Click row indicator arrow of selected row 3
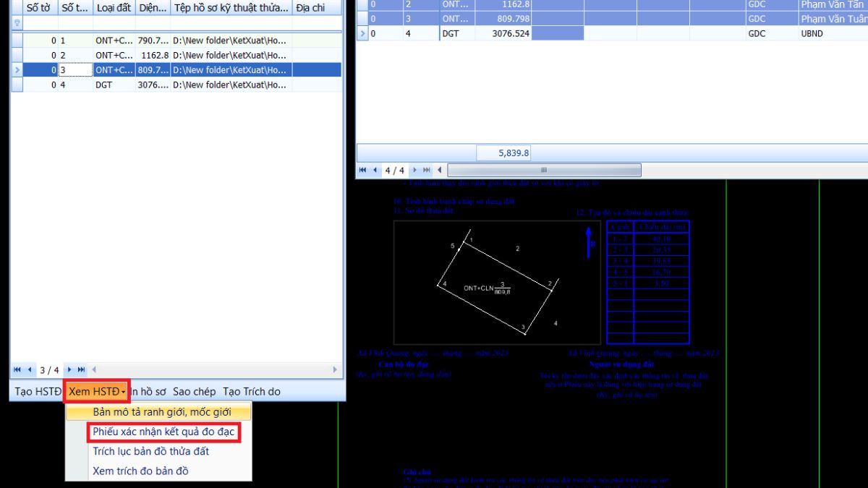Screen dimensions: 868x488 [x=17, y=70]
